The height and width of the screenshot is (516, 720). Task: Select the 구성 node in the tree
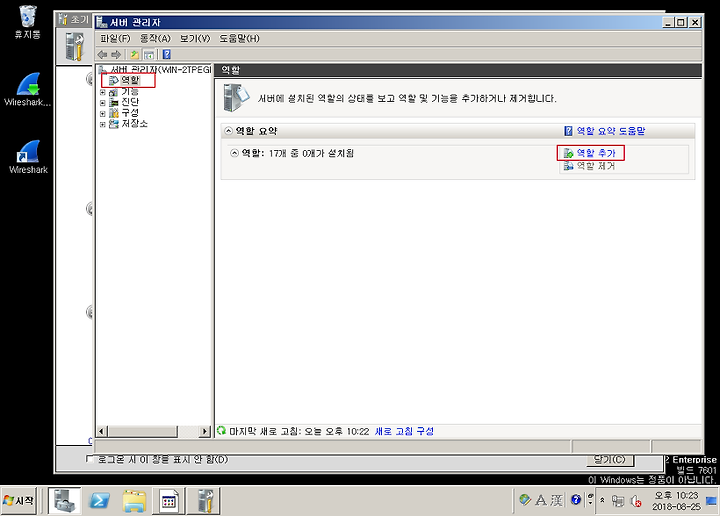[130, 113]
